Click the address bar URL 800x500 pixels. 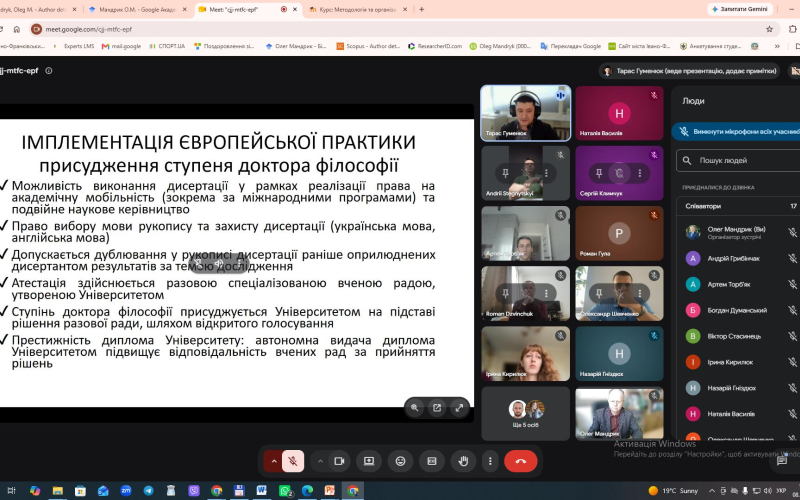(89, 29)
